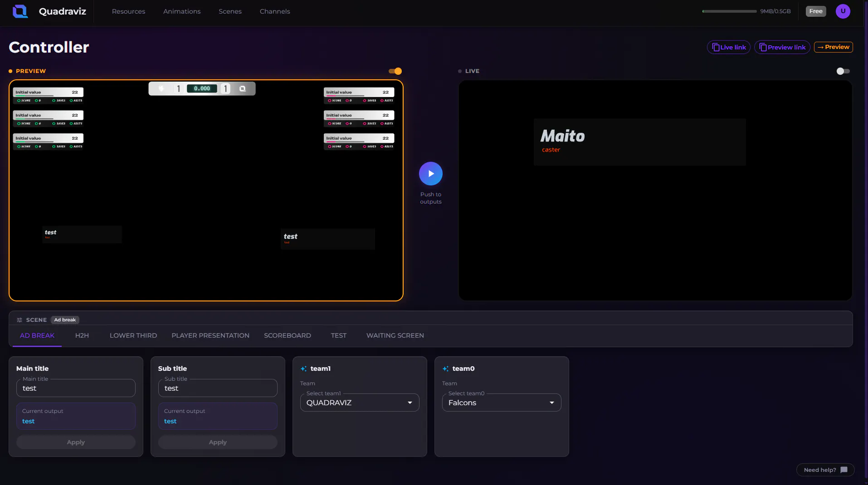This screenshot has height=485, width=868.
Task: Click the Free plan badge
Action: pos(815,11)
